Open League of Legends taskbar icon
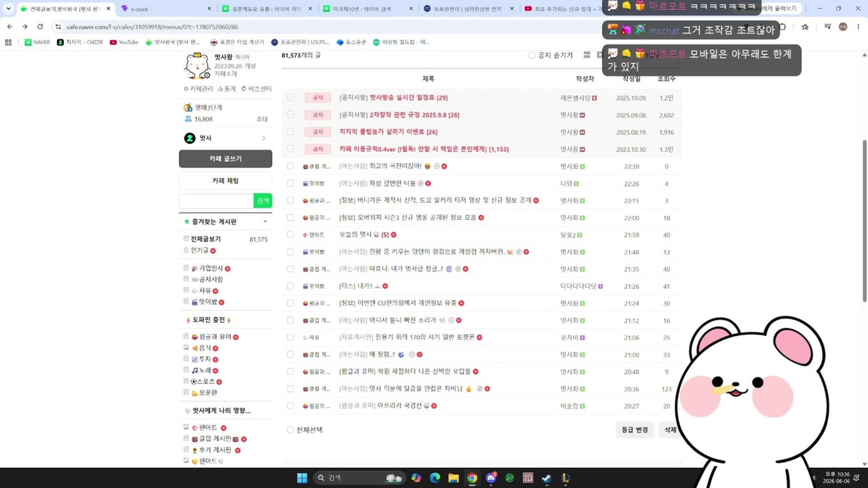Viewport: 868px width, 488px height. pyautogui.click(x=565, y=478)
